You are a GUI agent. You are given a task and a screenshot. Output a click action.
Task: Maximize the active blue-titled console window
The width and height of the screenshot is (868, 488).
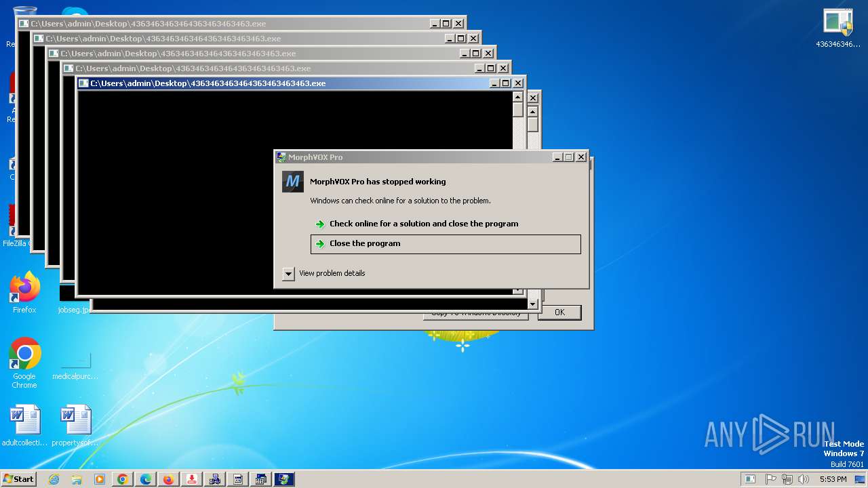pyautogui.click(x=506, y=83)
